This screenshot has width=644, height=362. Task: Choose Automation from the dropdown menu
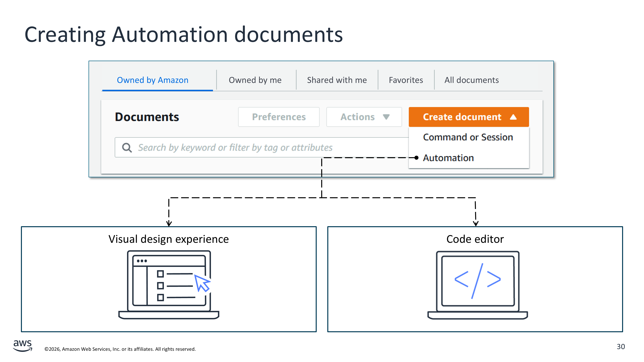[x=448, y=158]
